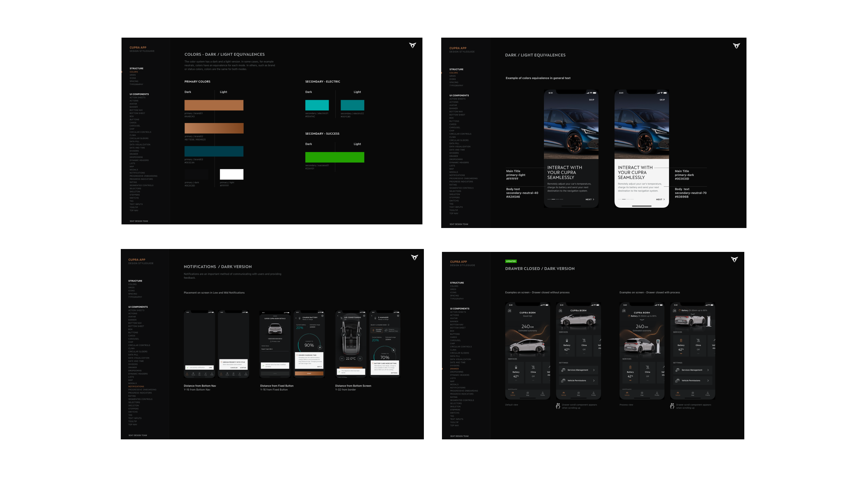This screenshot has width=868, height=477.
Task: Tap SKIP on the dark onboarding phone
Action: [x=592, y=100]
